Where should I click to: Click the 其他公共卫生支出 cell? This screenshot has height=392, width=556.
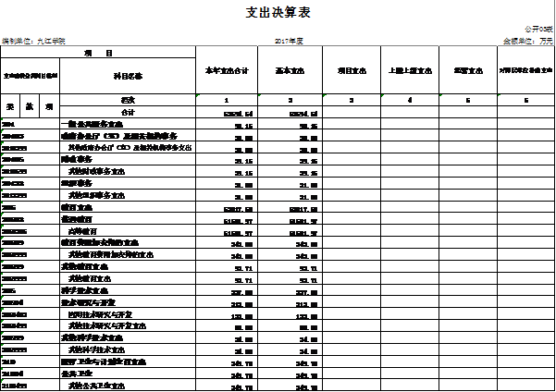point(128,386)
